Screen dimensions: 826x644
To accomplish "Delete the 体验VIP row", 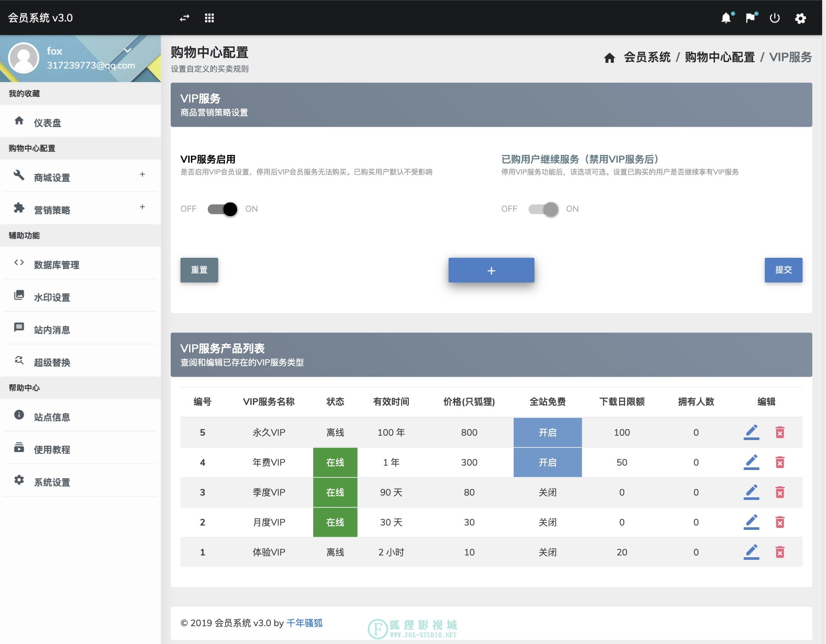I will [x=780, y=552].
